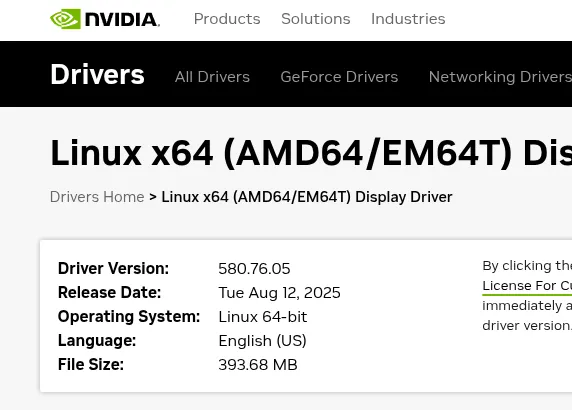This screenshot has height=410, width=572.
Task: Click the large Linux x64 page heading
Action: click(311, 153)
